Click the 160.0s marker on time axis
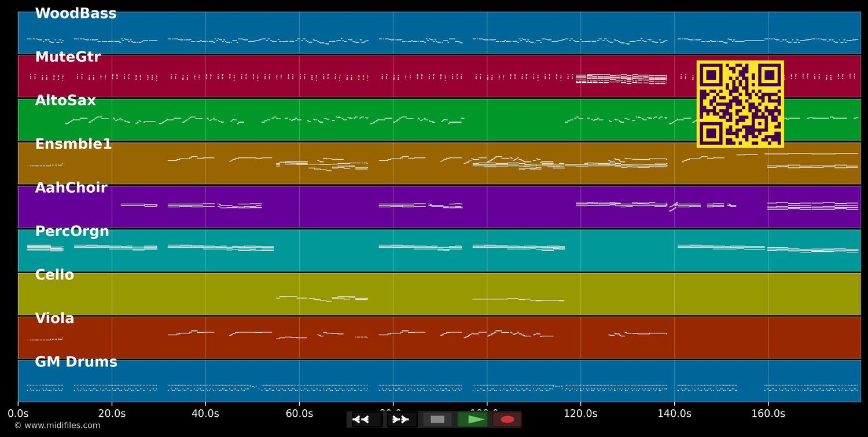 (768, 413)
